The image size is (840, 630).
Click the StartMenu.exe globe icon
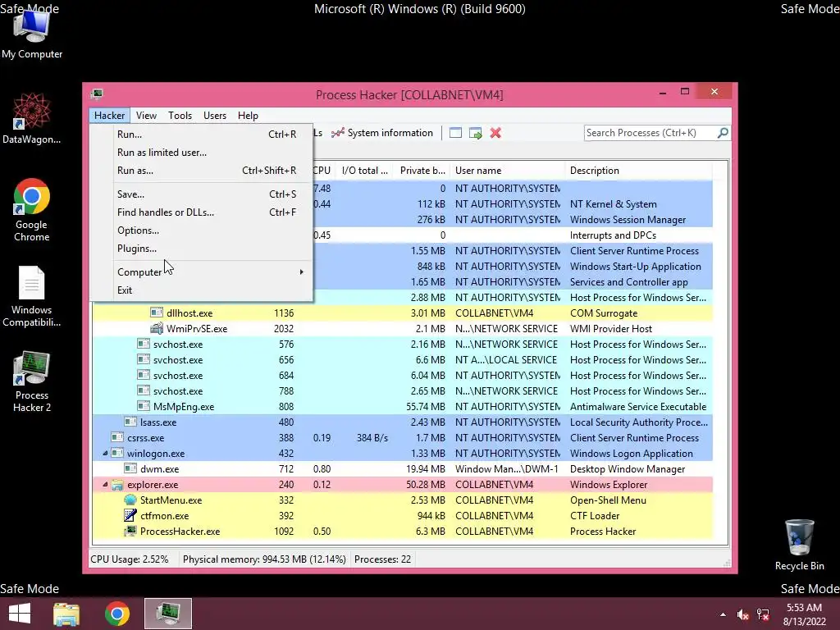[x=130, y=500]
